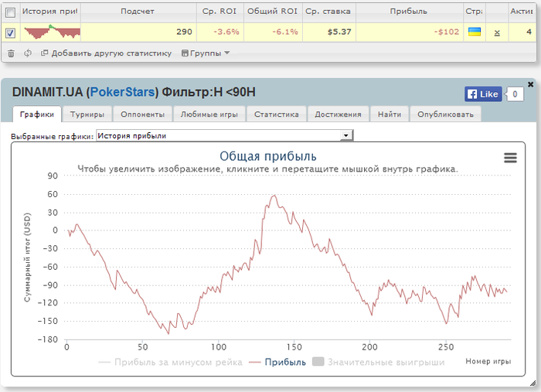The width and height of the screenshot is (541, 392).
Task: Open the PokerStars link in the title
Action: (x=122, y=92)
